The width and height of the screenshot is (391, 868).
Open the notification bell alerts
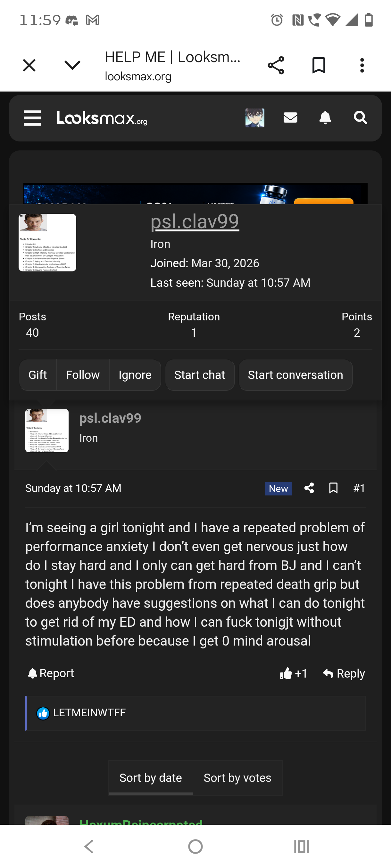[x=325, y=117]
